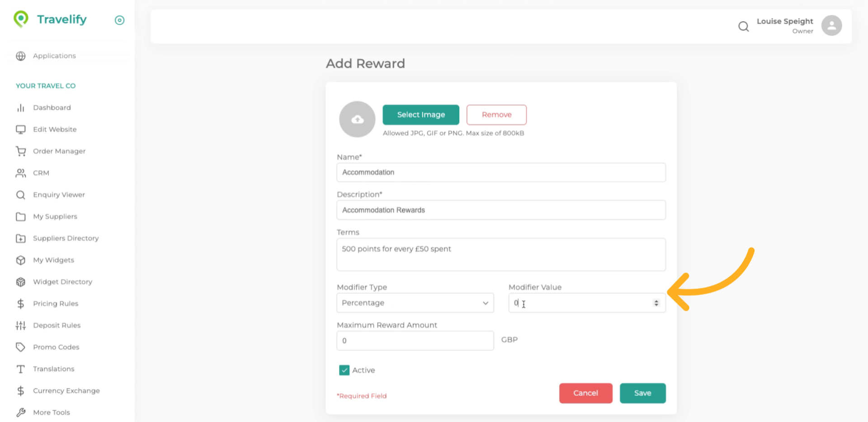Go to Dashboard in sidebar
The height and width of the screenshot is (422, 868).
(x=52, y=108)
